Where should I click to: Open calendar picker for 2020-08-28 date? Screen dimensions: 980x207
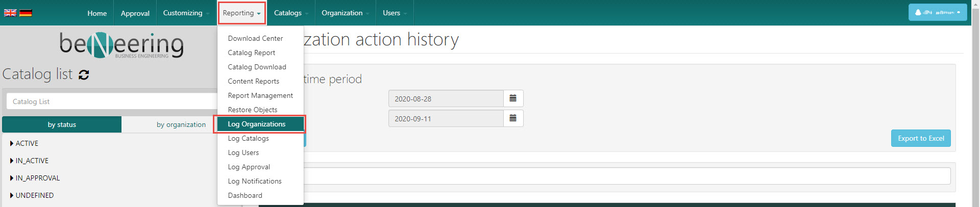(x=513, y=98)
